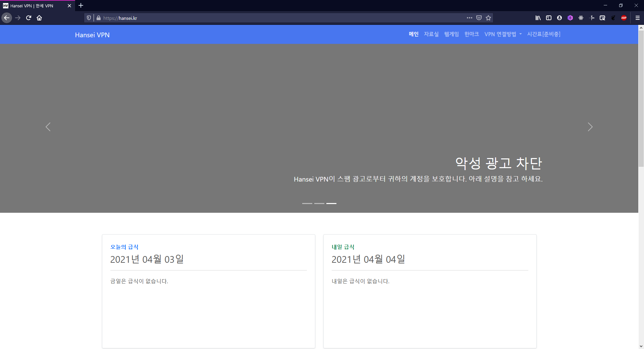Image resolution: width=644 pixels, height=349 pixels.
Task: Click the Hansei VPN brand link
Action: click(92, 35)
